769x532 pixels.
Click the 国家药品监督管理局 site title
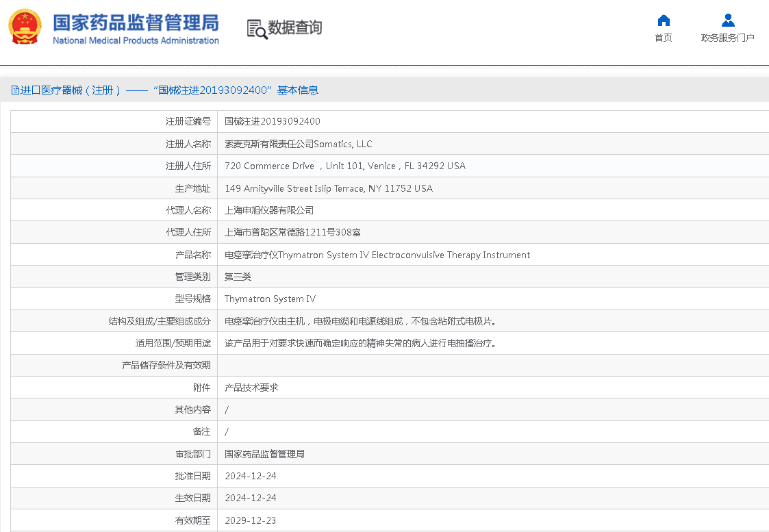[x=136, y=22]
